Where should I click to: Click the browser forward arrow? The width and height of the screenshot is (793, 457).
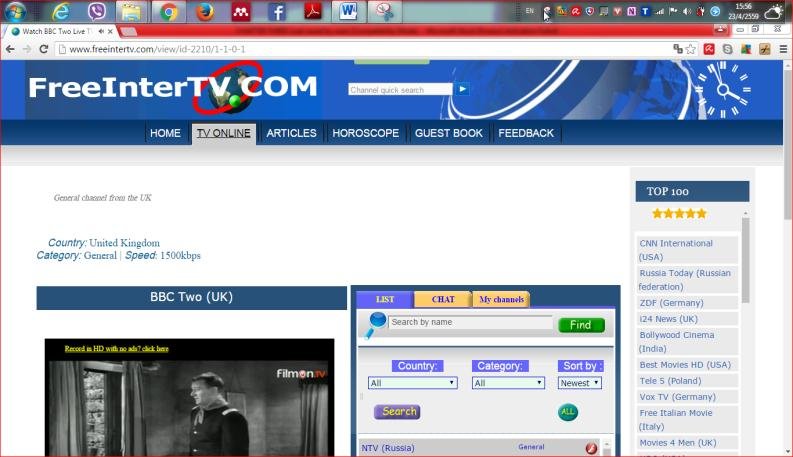(x=27, y=49)
